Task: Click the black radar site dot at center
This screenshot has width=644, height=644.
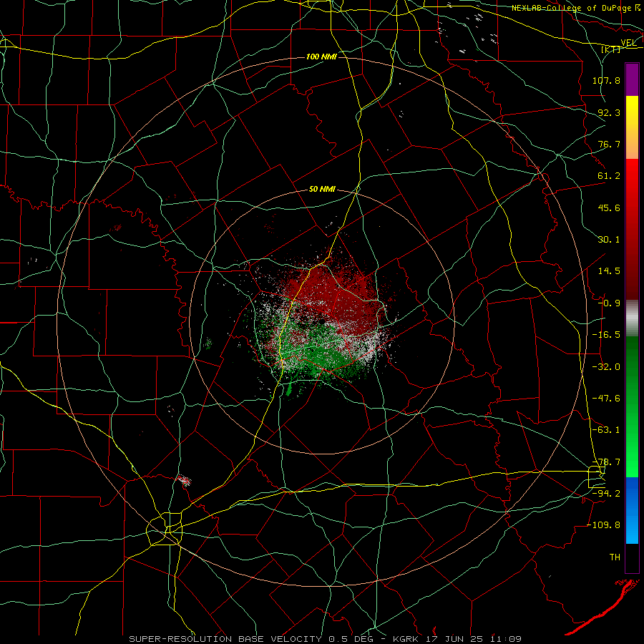Action: pos(323,321)
